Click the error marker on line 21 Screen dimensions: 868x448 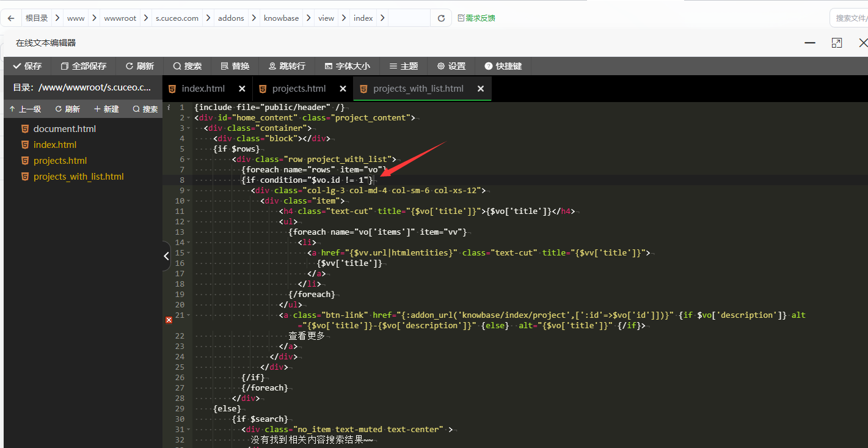coord(169,320)
